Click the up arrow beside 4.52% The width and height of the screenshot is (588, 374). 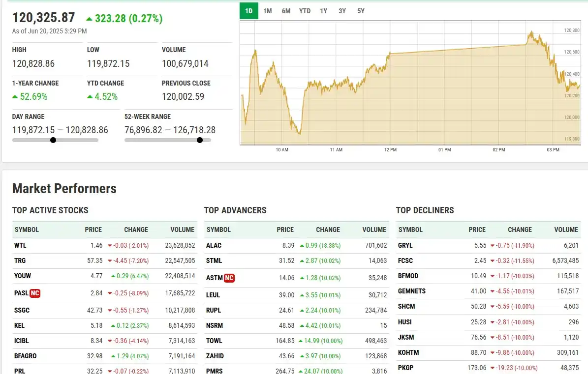click(x=90, y=97)
